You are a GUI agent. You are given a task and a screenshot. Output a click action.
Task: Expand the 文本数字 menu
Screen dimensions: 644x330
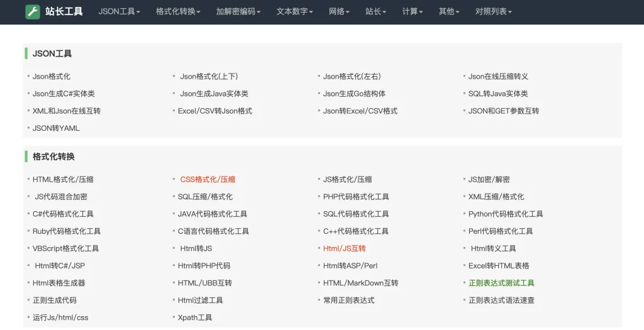tap(294, 11)
